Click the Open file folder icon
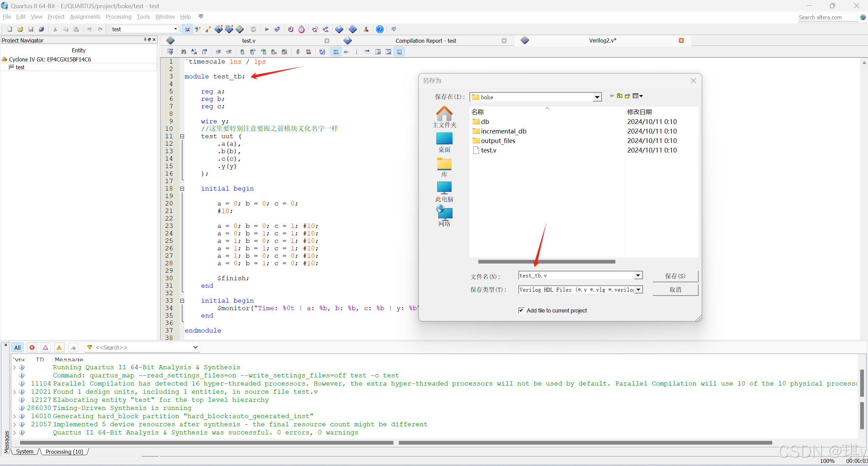 (x=20, y=29)
